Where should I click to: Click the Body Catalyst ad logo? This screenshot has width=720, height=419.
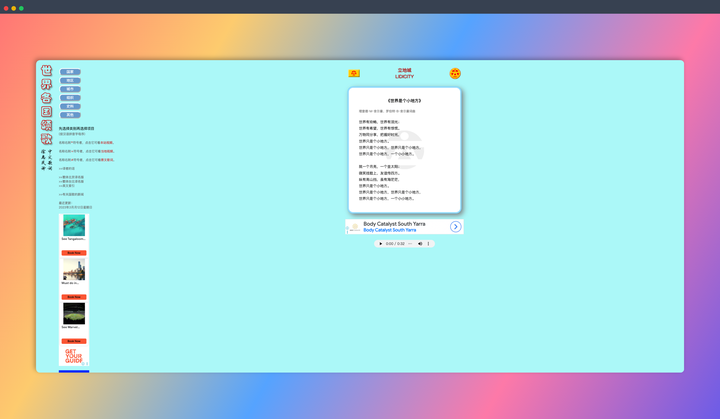(354, 227)
